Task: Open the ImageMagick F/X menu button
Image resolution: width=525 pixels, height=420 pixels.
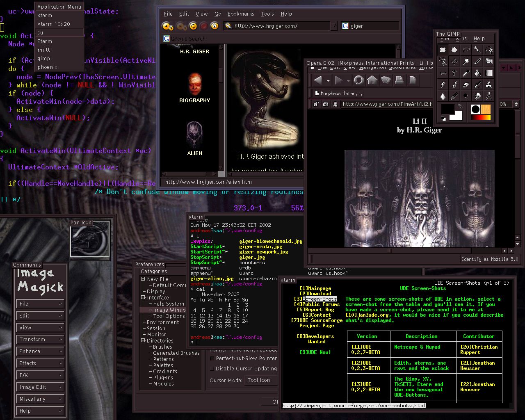Action: 40,375
